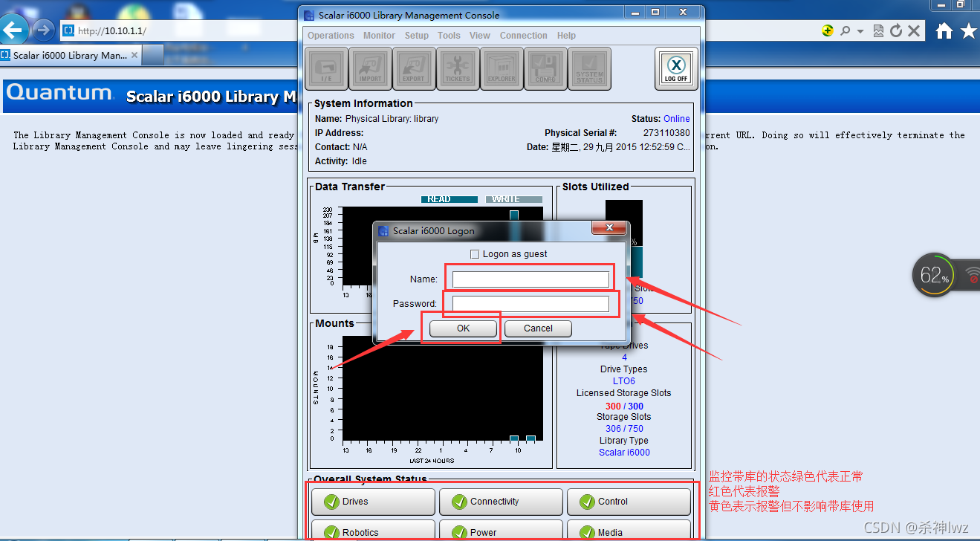
Task: Click the green 360 plus icon in address bar
Action: pos(827,30)
